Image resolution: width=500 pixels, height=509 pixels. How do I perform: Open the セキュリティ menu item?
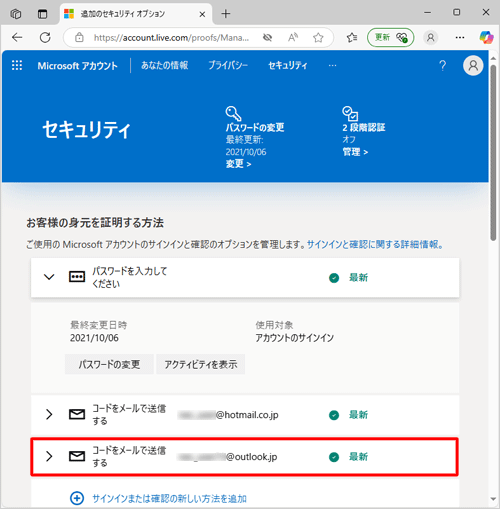[x=288, y=65]
